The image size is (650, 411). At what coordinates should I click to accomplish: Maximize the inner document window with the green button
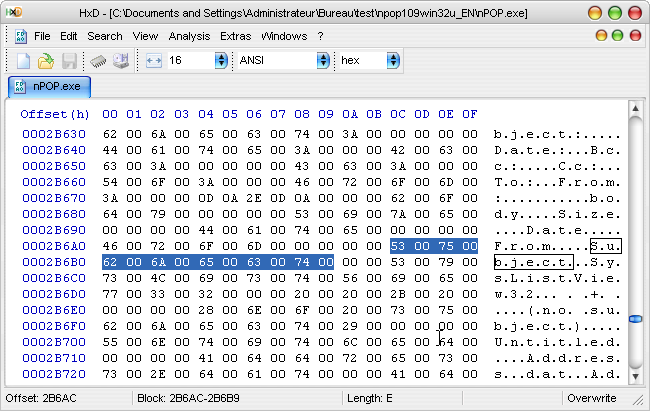(617, 36)
